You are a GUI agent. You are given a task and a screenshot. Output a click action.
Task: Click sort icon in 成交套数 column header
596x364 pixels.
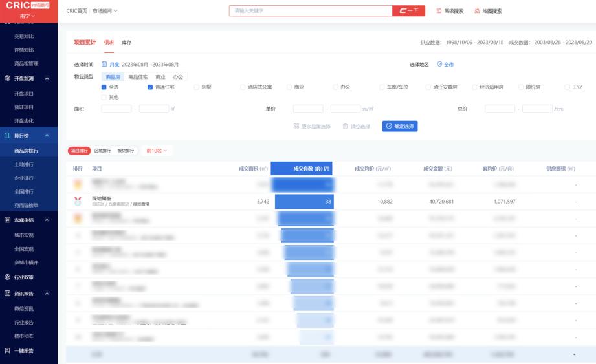click(327, 169)
